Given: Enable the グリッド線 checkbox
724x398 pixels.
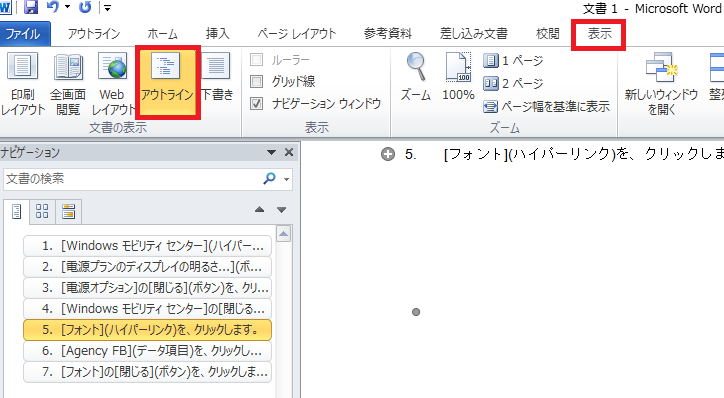Looking at the screenshot, I should pyautogui.click(x=256, y=81).
